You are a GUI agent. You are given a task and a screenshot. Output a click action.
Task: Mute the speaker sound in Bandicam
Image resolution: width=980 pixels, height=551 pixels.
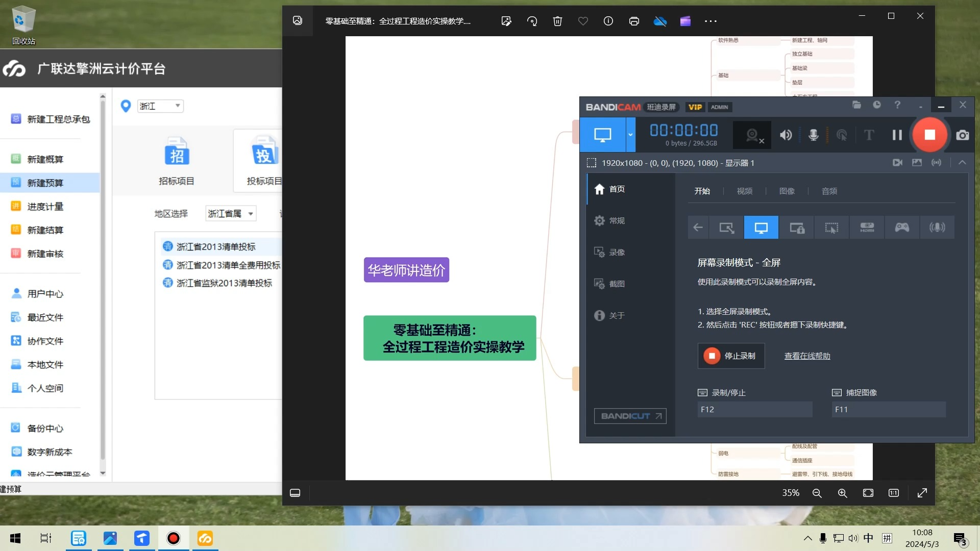786,135
